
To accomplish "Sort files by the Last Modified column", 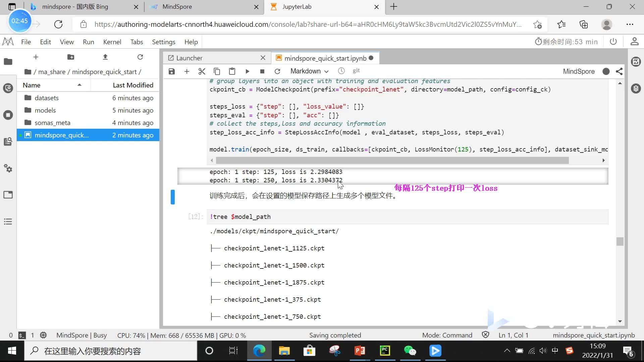I will point(133,85).
